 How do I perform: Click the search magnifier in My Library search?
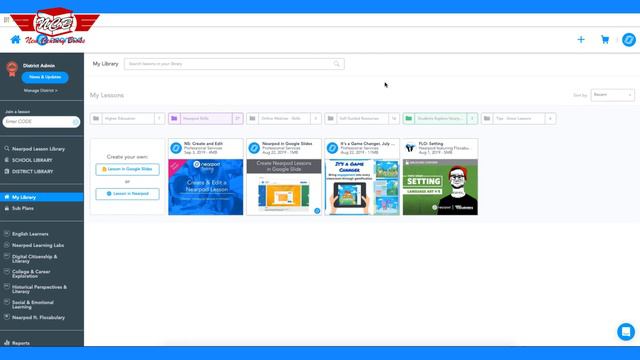click(x=336, y=64)
